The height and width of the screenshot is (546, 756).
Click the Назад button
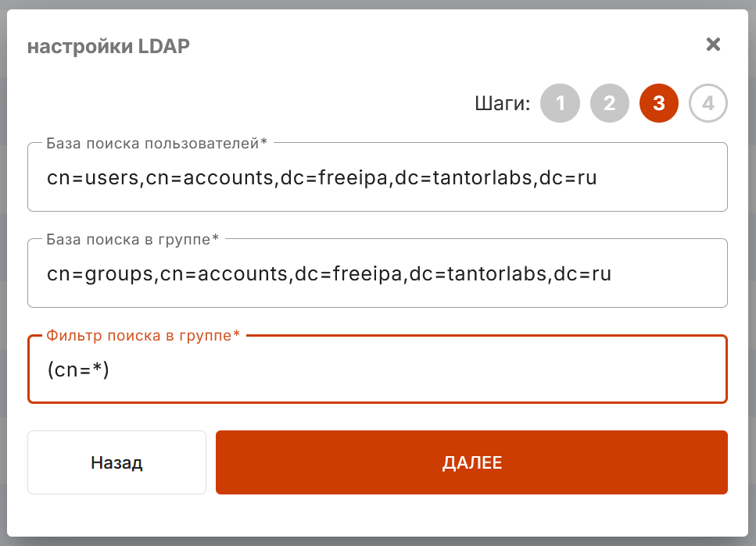116,462
